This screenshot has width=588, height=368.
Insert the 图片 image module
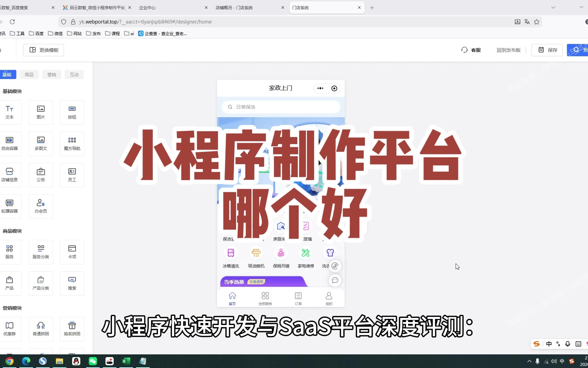[x=41, y=112]
